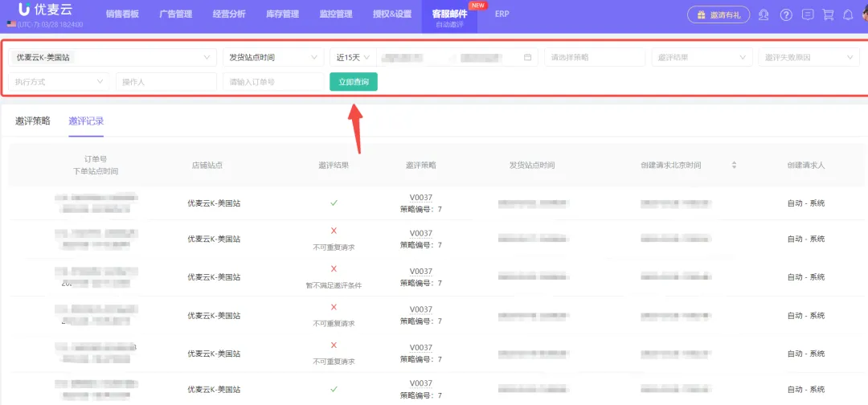Click the message list icon in header
This screenshot has height=405, width=868.
[808, 15]
